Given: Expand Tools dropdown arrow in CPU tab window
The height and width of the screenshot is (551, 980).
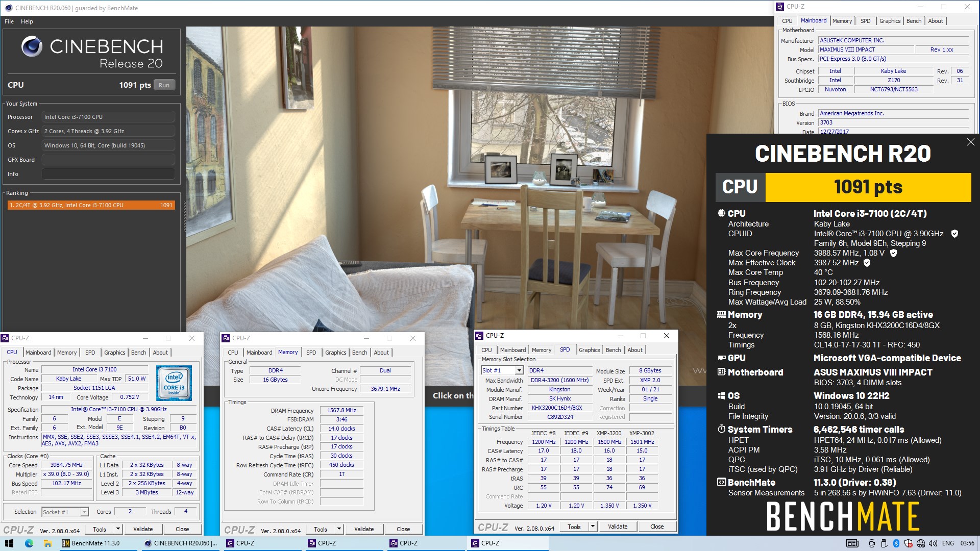Looking at the screenshot, I should coord(118,529).
